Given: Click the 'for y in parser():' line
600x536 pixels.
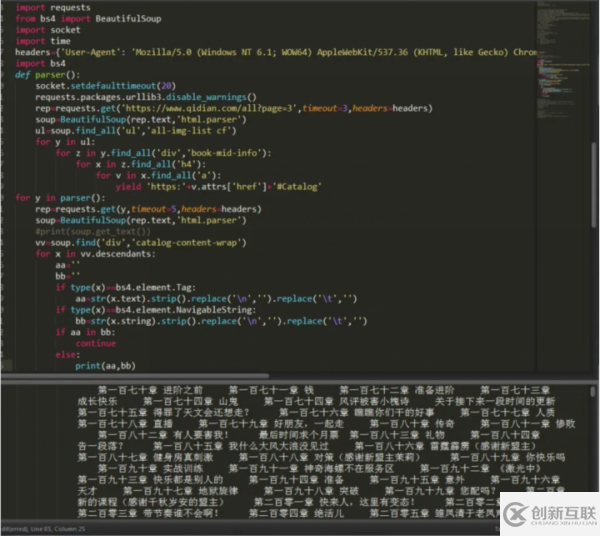Looking at the screenshot, I should (60, 198).
